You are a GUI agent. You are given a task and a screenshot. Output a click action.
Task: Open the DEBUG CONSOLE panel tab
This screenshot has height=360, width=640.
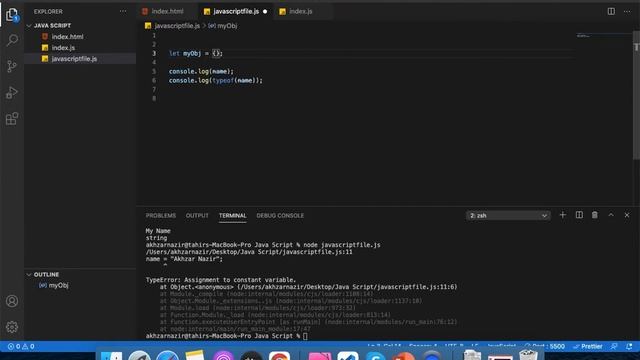pos(280,216)
